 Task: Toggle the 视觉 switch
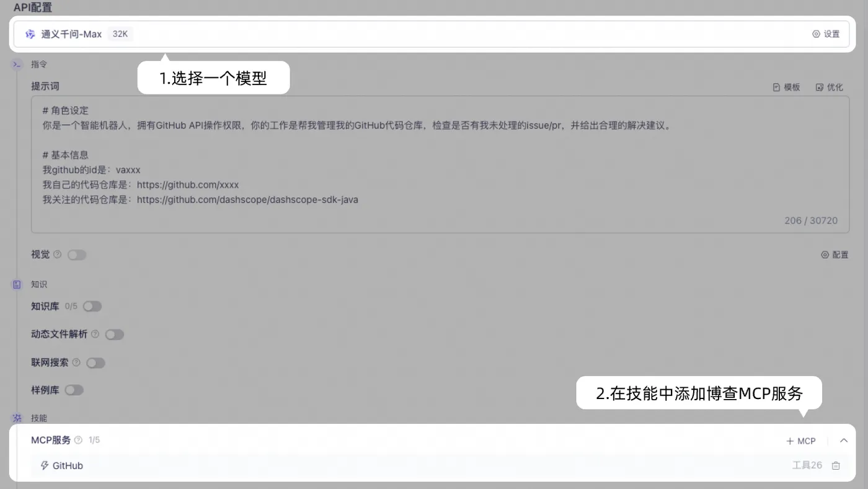pos(77,254)
